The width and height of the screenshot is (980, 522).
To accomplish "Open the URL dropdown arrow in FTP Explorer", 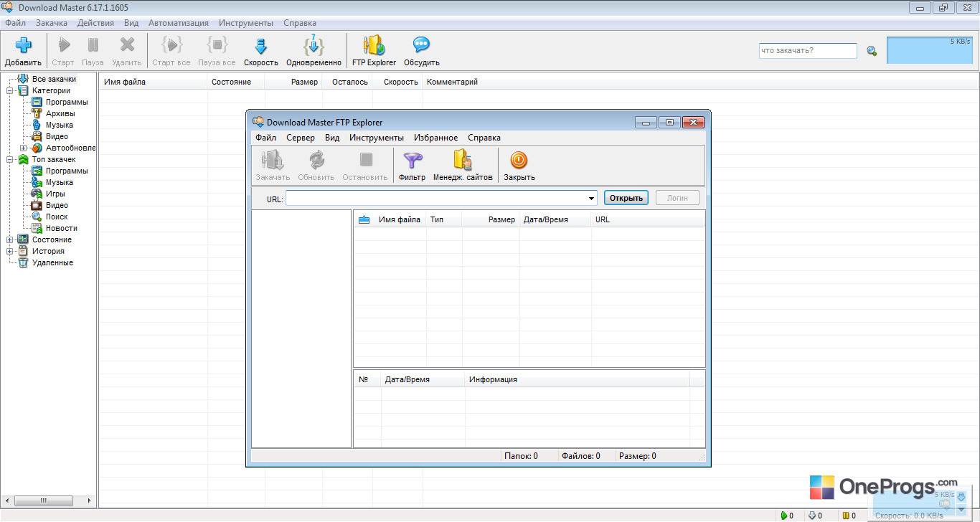I will [591, 198].
